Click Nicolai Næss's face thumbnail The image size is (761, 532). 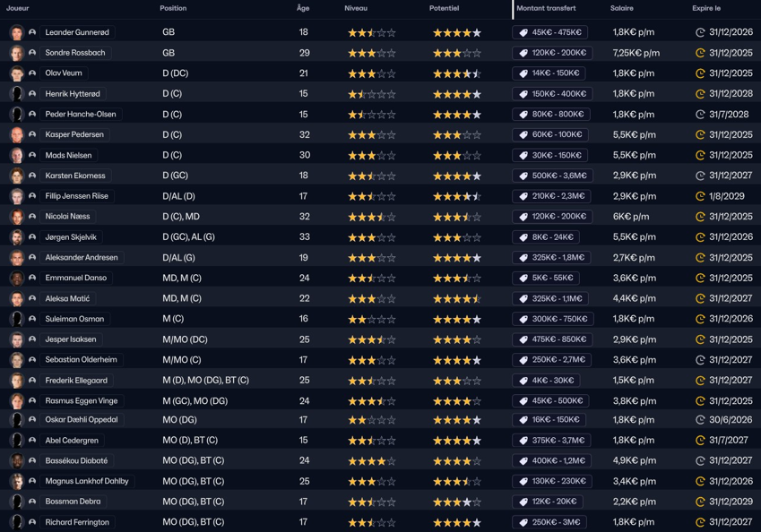(16, 217)
